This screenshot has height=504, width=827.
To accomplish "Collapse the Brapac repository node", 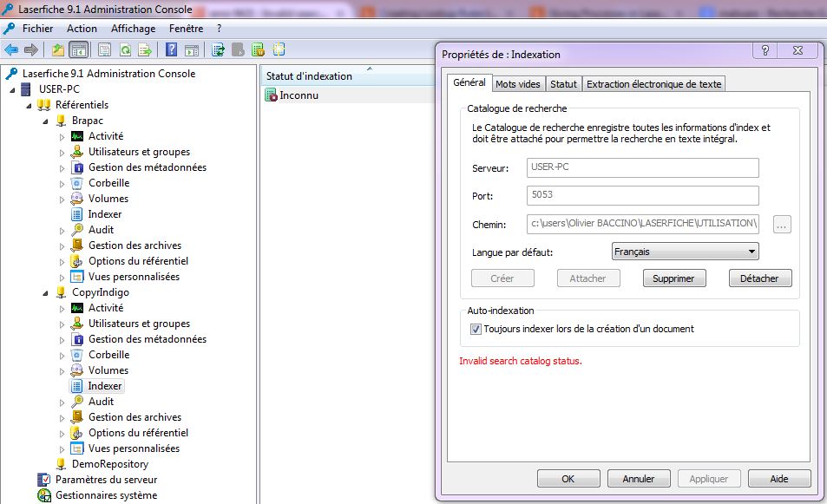I will pos(46,121).
